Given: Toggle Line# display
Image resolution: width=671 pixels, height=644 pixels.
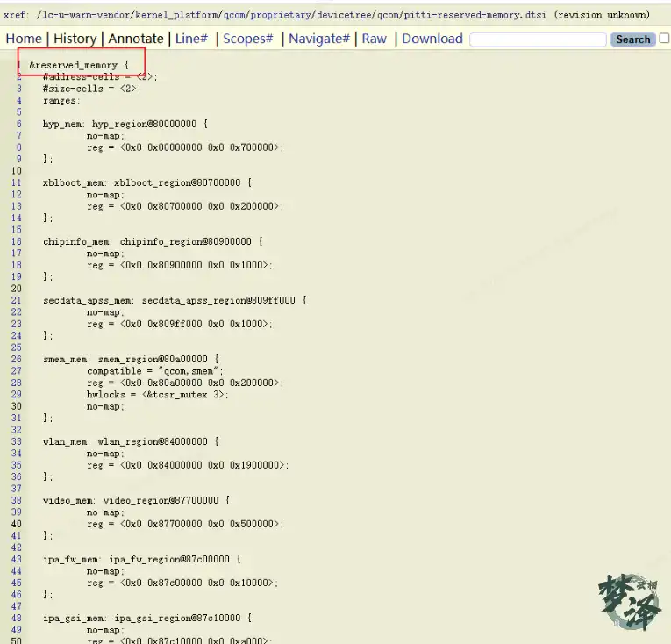Looking at the screenshot, I should point(191,39).
